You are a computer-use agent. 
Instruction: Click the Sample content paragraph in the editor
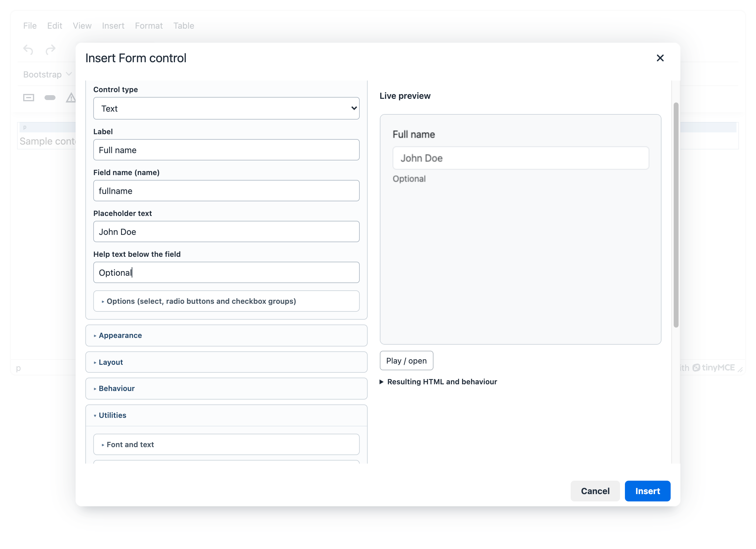47,141
